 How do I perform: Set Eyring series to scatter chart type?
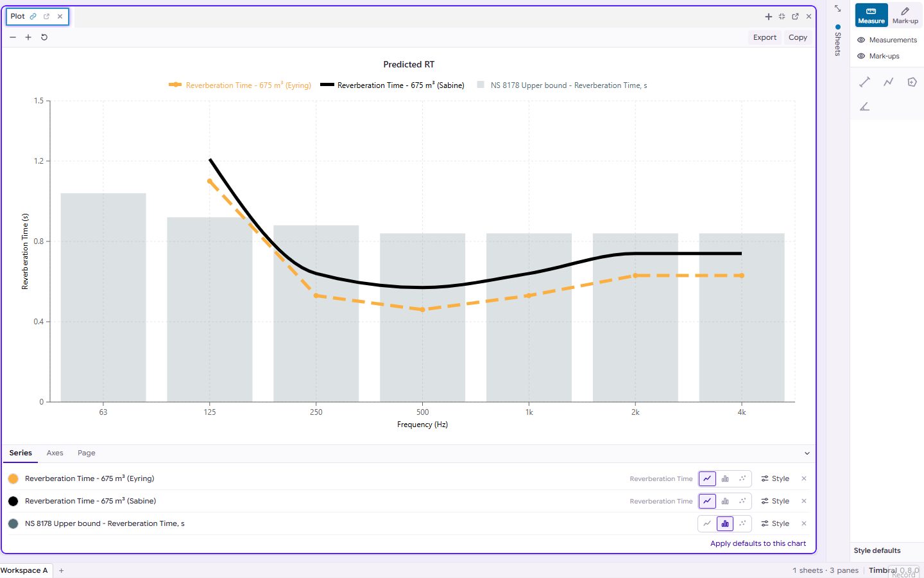pyautogui.click(x=742, y=478)
